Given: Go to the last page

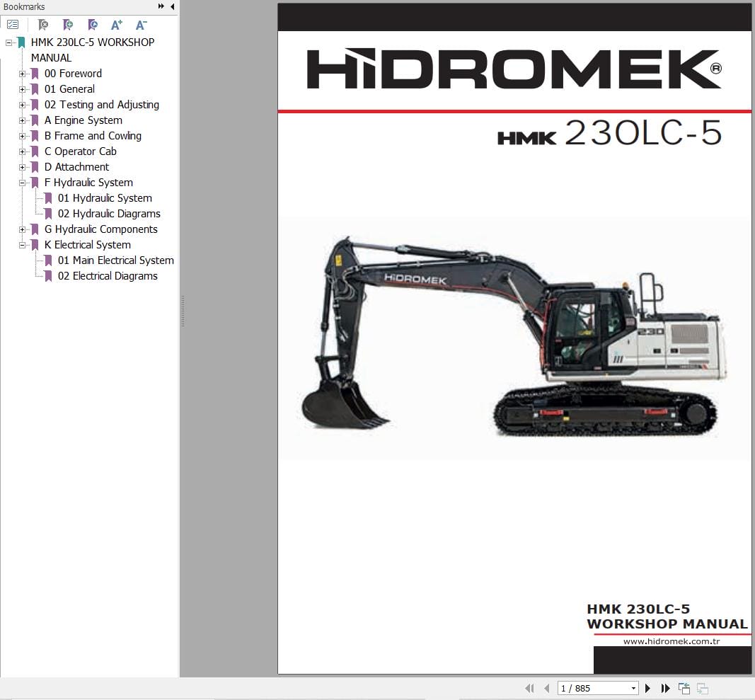Looking at the screenshot, I should tap(665, 687).
